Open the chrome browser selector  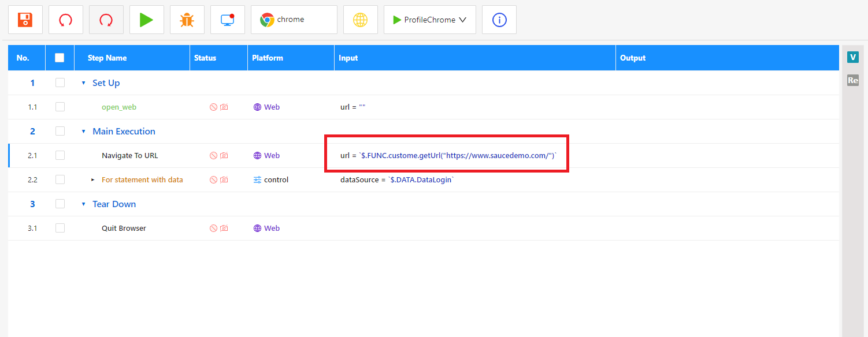tap(294, 20)
